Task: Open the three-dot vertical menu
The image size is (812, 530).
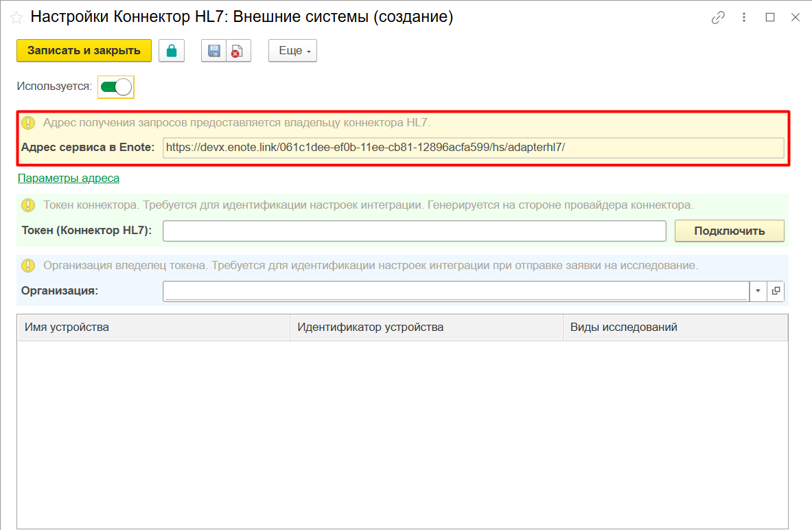Action: pos(745,18)
